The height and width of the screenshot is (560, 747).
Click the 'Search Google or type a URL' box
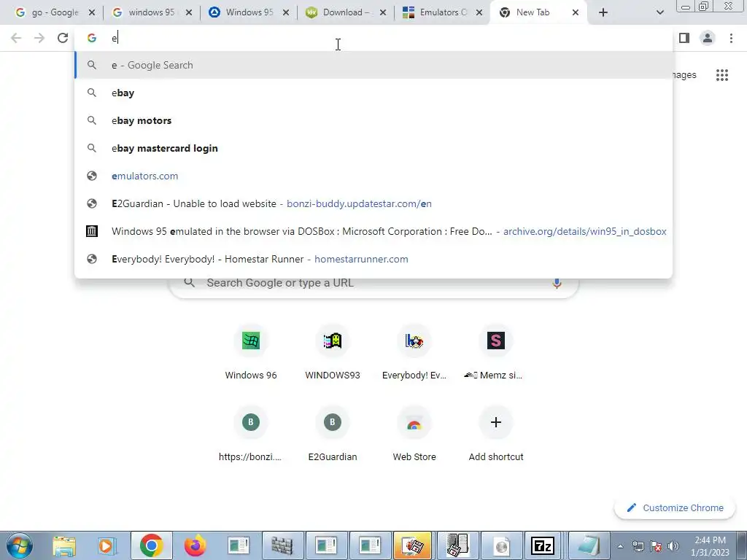(373, 283)
